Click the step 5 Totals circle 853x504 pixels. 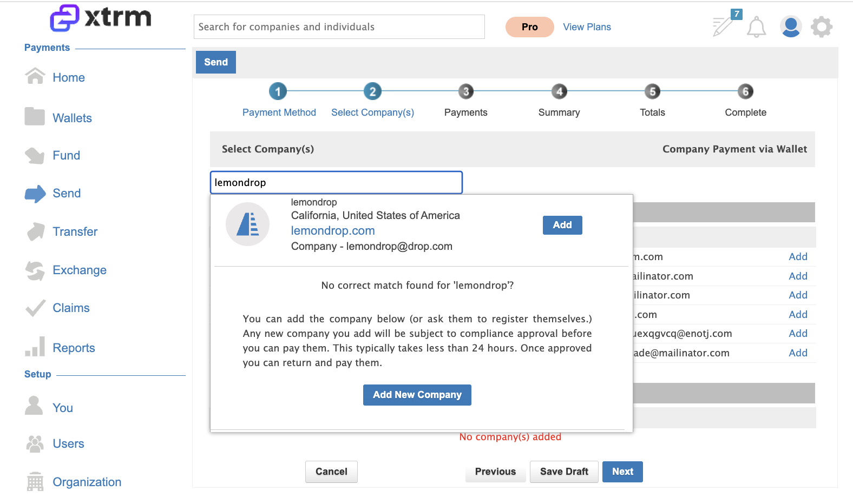652,91
